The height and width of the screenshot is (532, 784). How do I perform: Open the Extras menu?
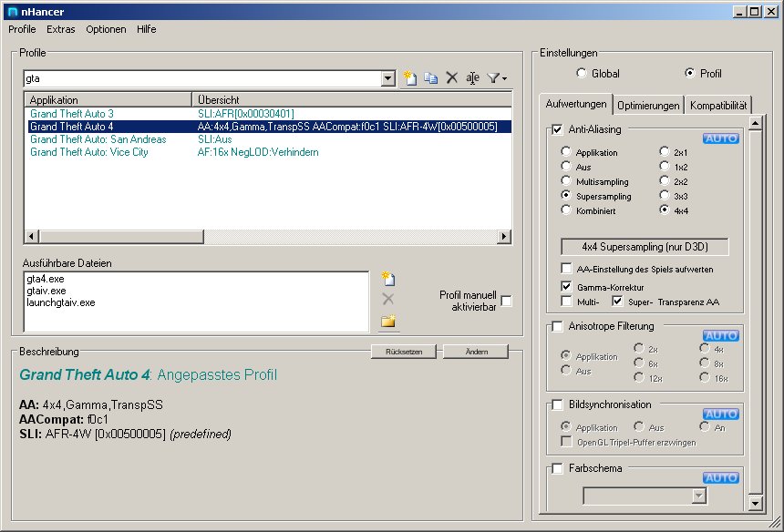pyautogui.click(x=60, y=29)
